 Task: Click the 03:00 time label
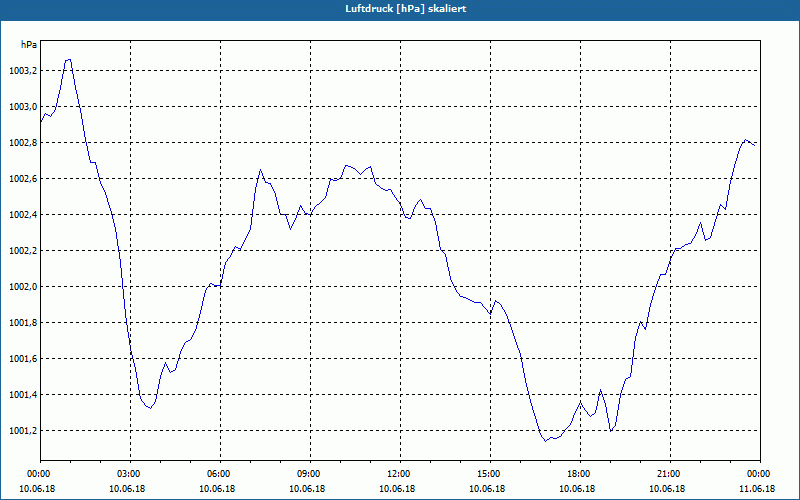[x=131, y=474]
